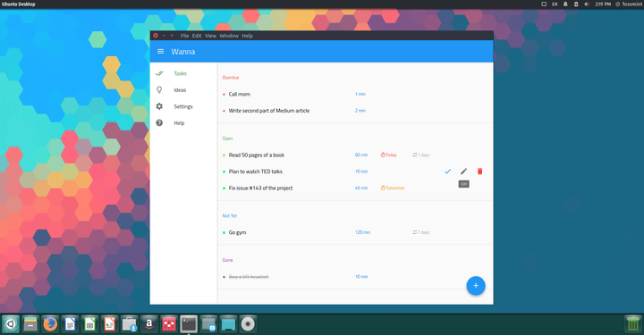Screen dimensions: 644x335
Task: Click the '120 min' duration of Go gym
Action: click(362, 232)
